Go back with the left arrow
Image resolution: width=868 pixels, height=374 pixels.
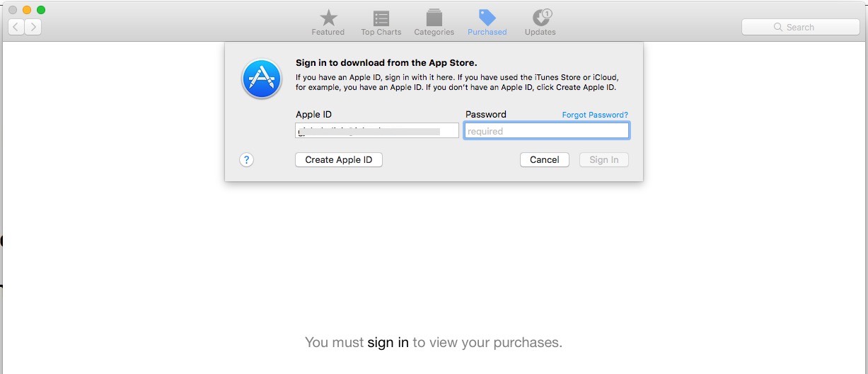(16, 27)
